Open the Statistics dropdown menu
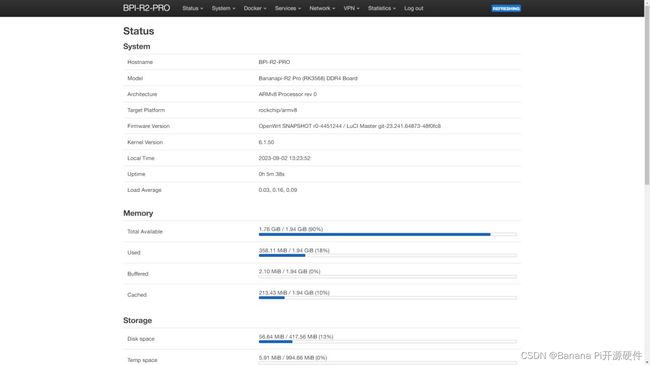This screenshot has width=650, height=365. (382, 8)
